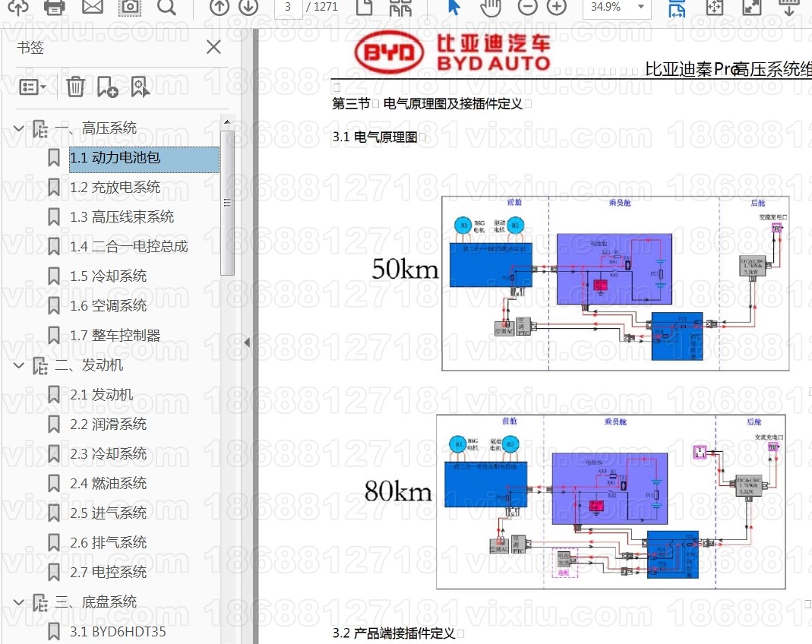
Task: Select the hand pan tool
Action: click(x=491, y=7)
